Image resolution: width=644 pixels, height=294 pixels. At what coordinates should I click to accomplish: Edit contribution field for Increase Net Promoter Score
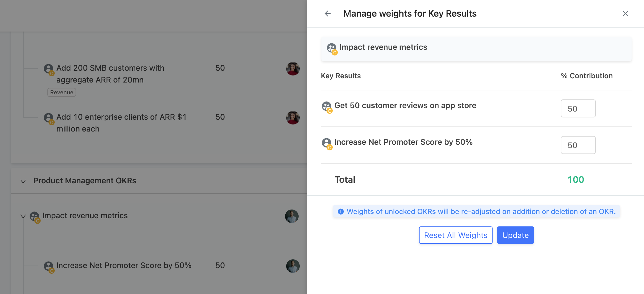point(578,145)
